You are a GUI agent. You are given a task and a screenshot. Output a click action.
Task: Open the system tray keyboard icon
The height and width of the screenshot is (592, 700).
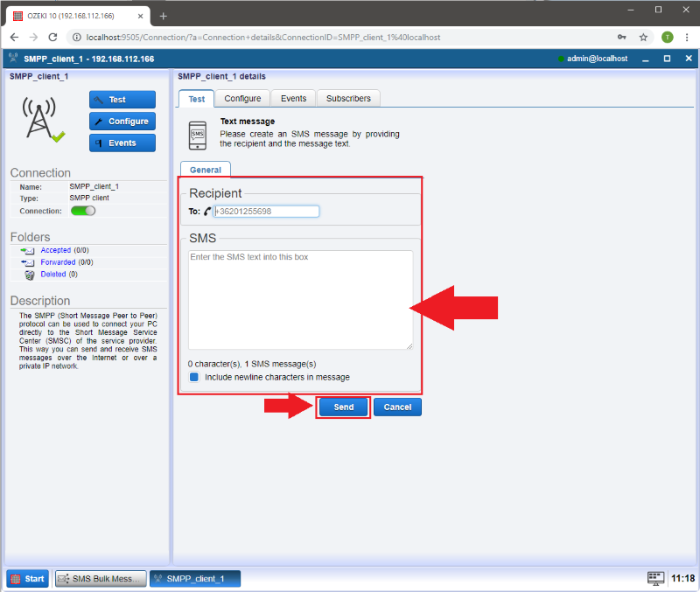pos(655,578)
